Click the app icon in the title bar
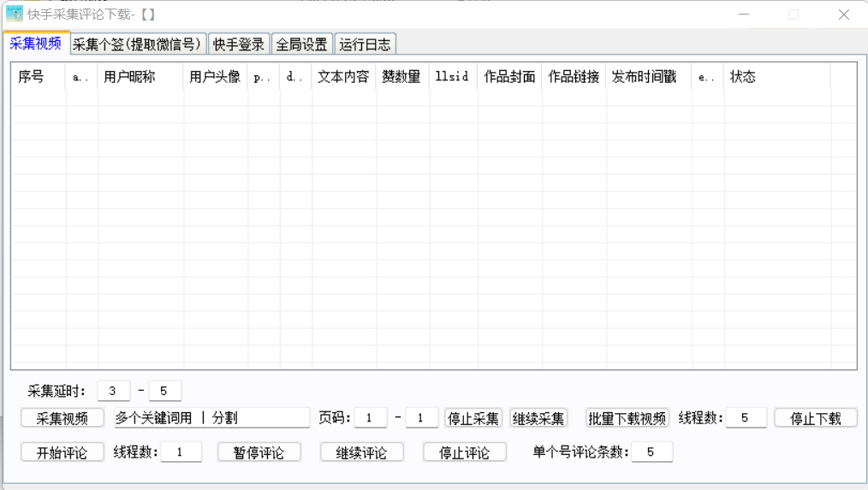This screenshot has height=490, width=868. tap(15, 15)
